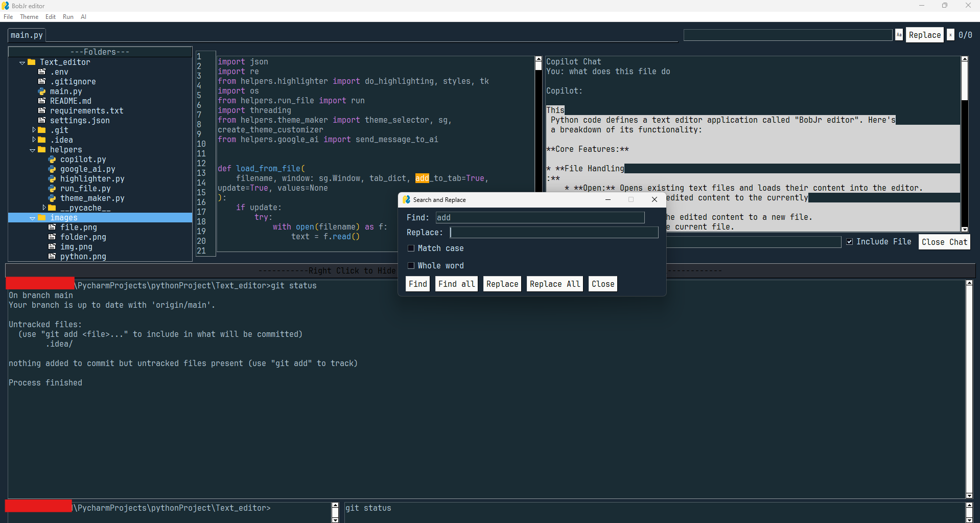Toggle the Aa match case icon

[899, 34]
